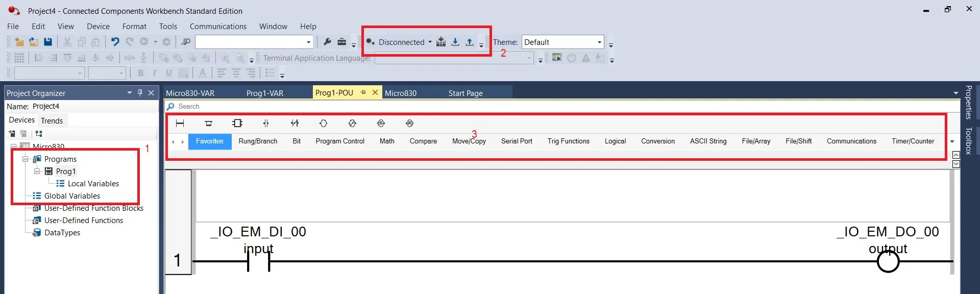This screenshot has width=980, height=294.
Task: Collapse the Prog1 tree node
Action: 37,171
